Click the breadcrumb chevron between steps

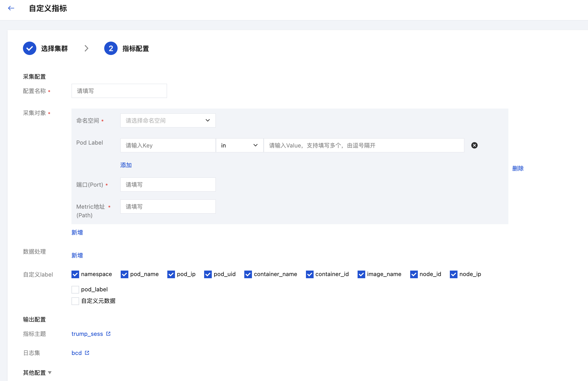(86, 49)
